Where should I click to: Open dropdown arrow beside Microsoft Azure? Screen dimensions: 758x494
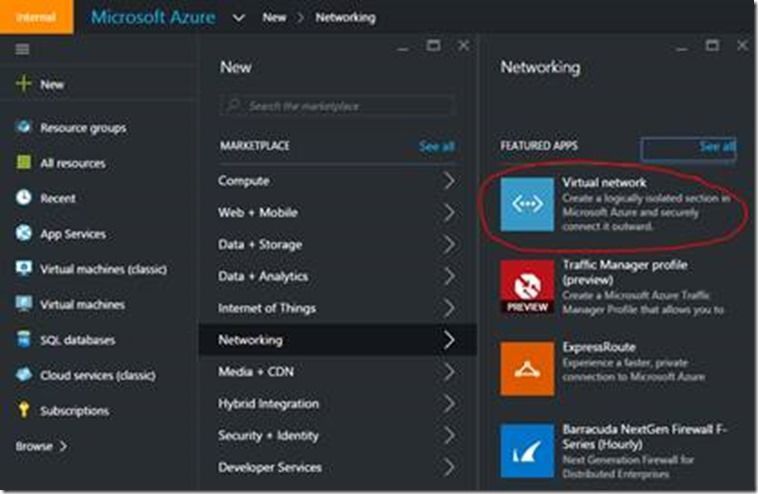pos(238,18)
